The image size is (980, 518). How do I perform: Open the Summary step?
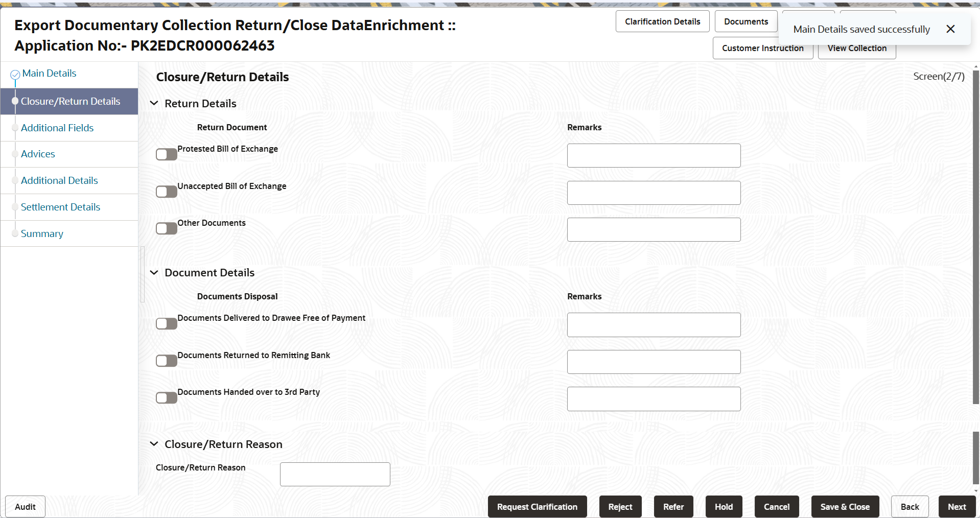point(42,233)
